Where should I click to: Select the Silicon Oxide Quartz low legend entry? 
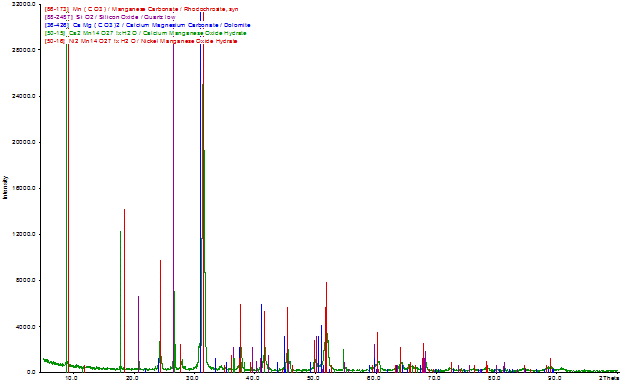110,17
